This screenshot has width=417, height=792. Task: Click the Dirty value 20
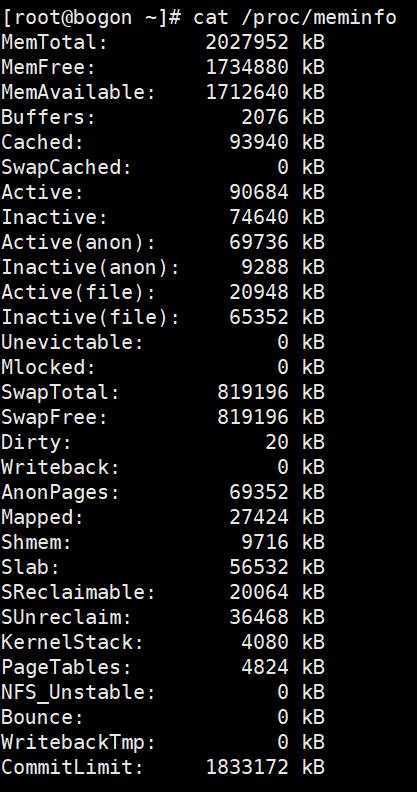[x=277, y=442]
